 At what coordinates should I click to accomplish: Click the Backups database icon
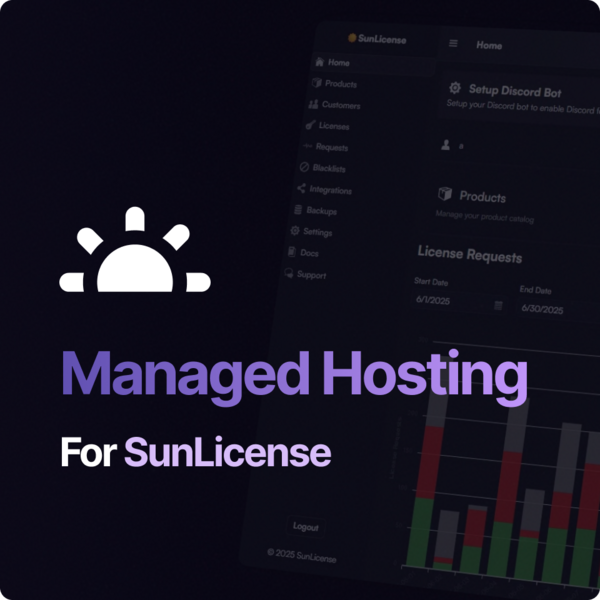coord(298,209)
